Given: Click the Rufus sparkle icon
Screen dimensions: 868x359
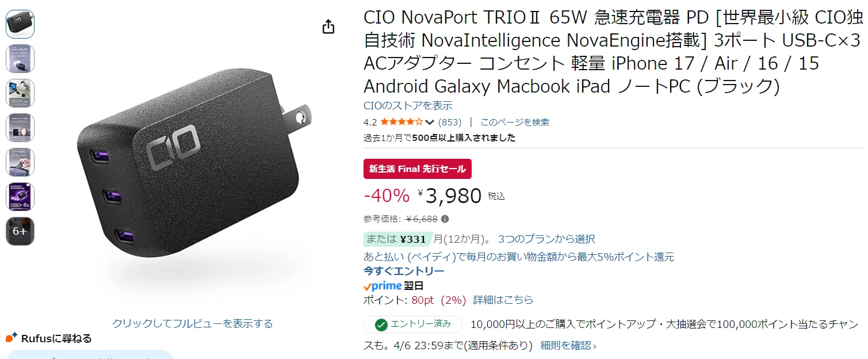Looking at the screenshot, I should tap(12, 338).
